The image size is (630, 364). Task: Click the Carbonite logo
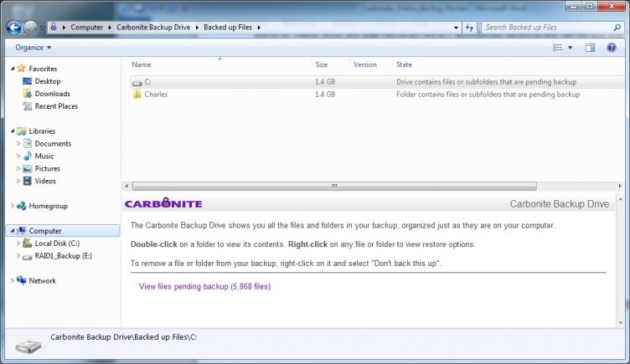click(163, 203)
